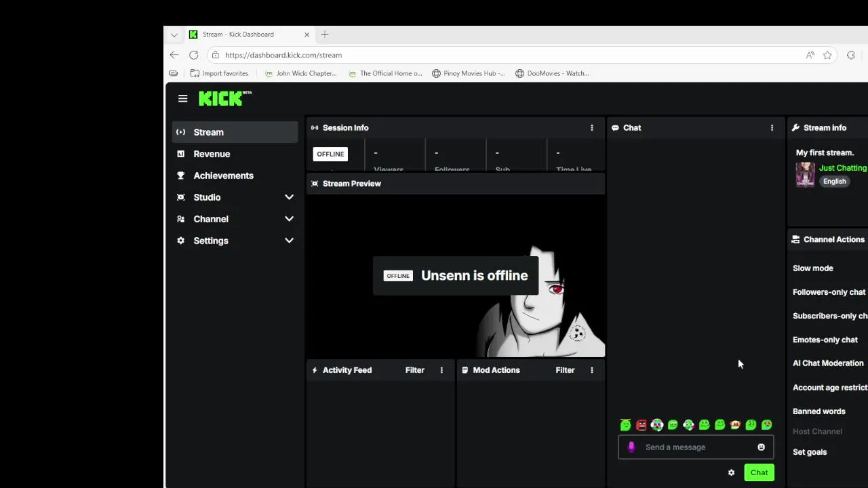
Task: Insert the angel halo green emote
Action: point(625,425)
